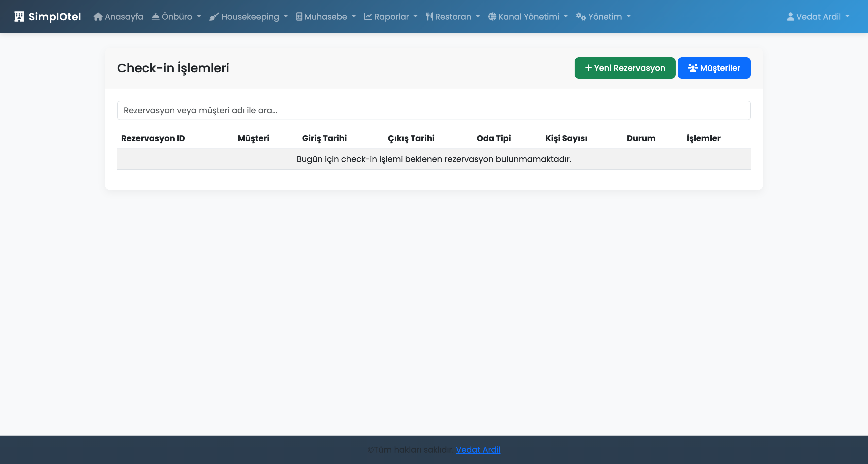868x464 pixels.
Task: Click the bell icon next to Önbüro
Action: pyautogui.click(x=155, y=16)
